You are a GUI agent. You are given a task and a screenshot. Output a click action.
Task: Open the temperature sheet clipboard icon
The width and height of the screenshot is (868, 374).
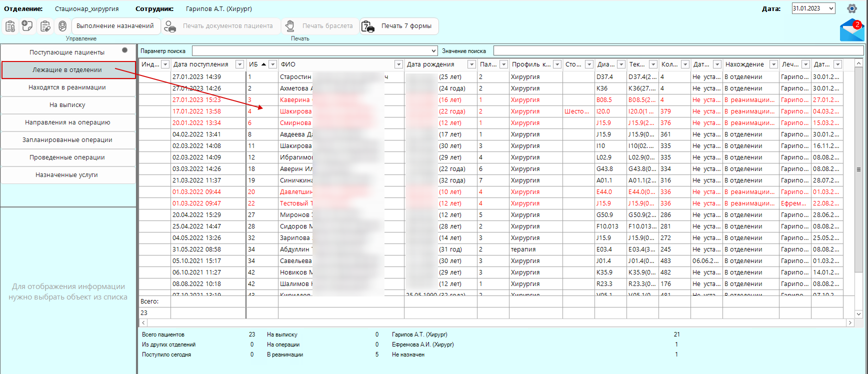[10, 26]
